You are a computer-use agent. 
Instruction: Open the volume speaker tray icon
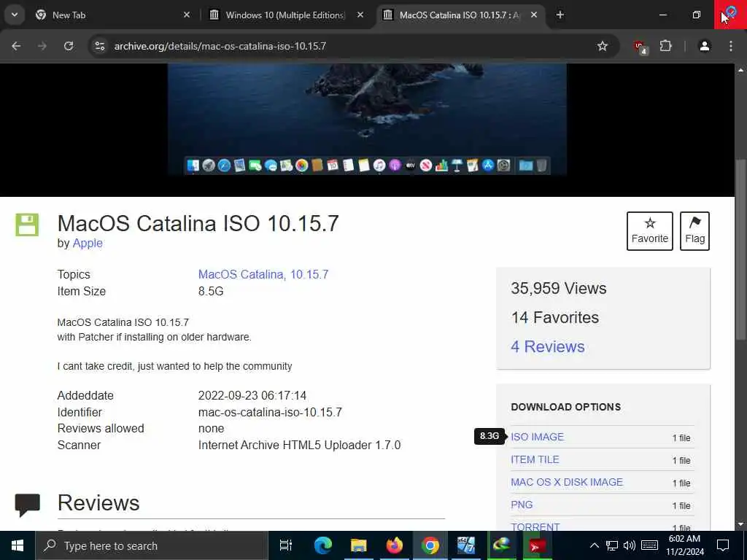click(x=630, y=545)
